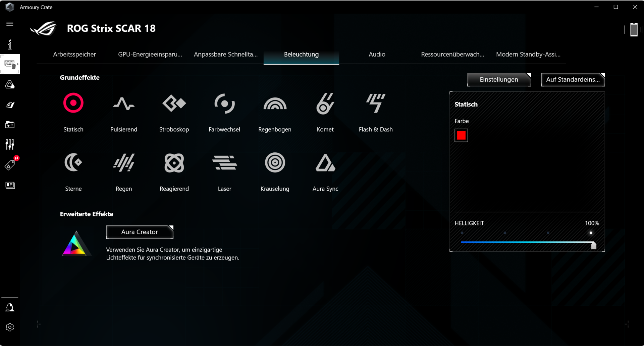Open the hamburger menu in sidebar

click(x=10, y=24)
